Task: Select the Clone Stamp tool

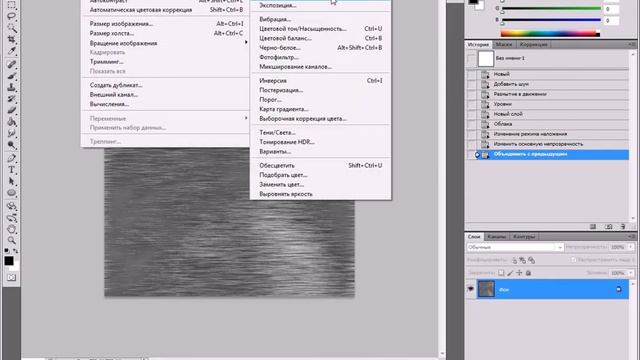Action: click(x=11, y=87)
